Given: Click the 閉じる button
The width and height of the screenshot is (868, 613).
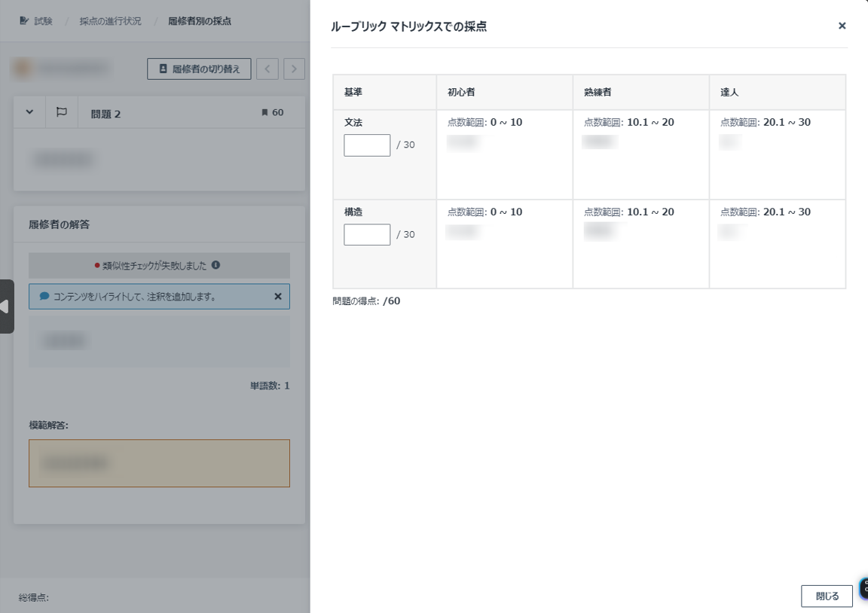Looking at the screenshot, I should point(827,596).
